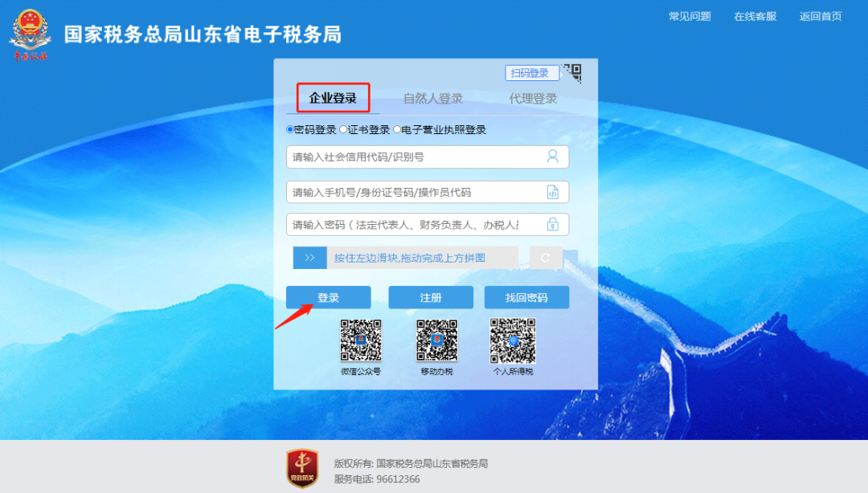Click the 登录 button
868x493 pixels.
328,298
